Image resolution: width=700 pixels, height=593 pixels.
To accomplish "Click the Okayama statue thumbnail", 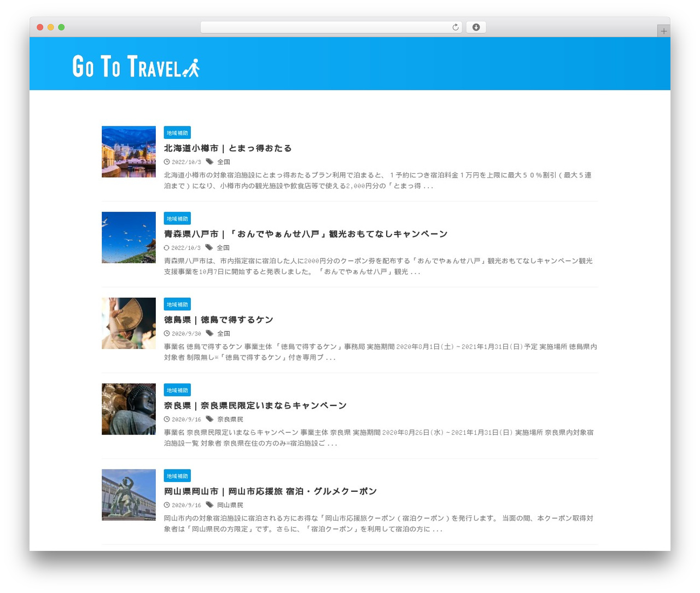I will tap(129, 495).
